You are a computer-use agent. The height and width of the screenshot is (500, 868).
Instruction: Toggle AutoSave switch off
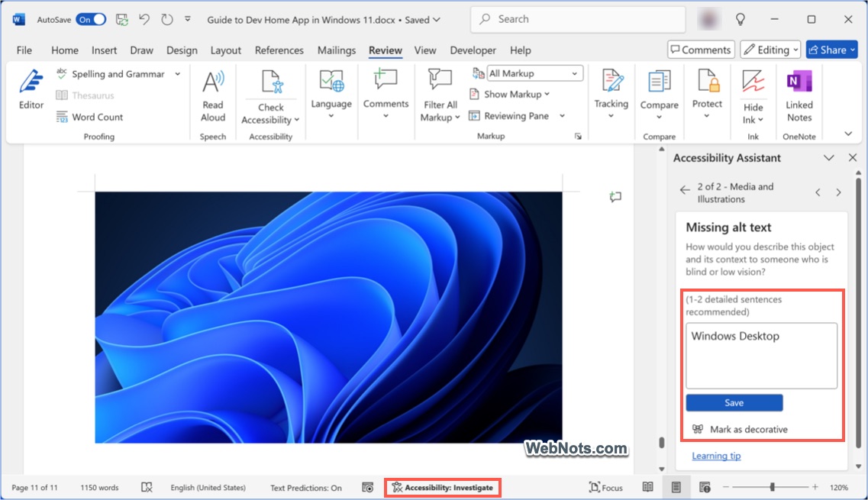92,19
